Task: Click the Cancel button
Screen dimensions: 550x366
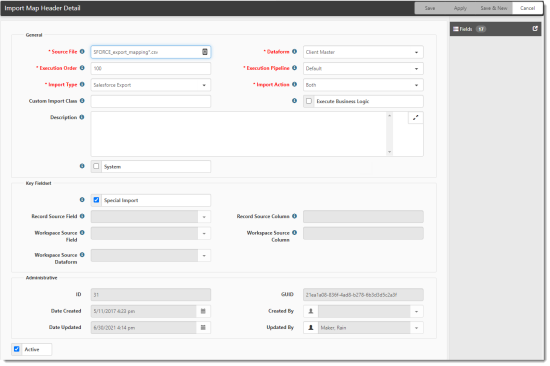Action: pyautogui.click(x=527, y=8)
